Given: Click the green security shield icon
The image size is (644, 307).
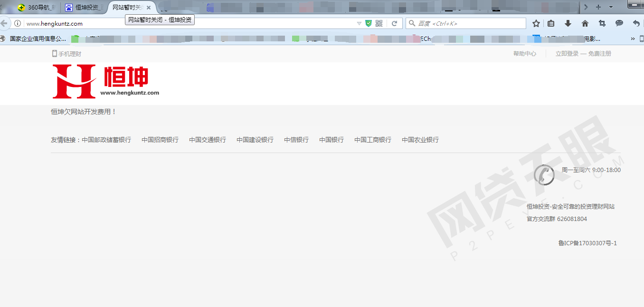Looking at the screenshot, I should point(368,23).
